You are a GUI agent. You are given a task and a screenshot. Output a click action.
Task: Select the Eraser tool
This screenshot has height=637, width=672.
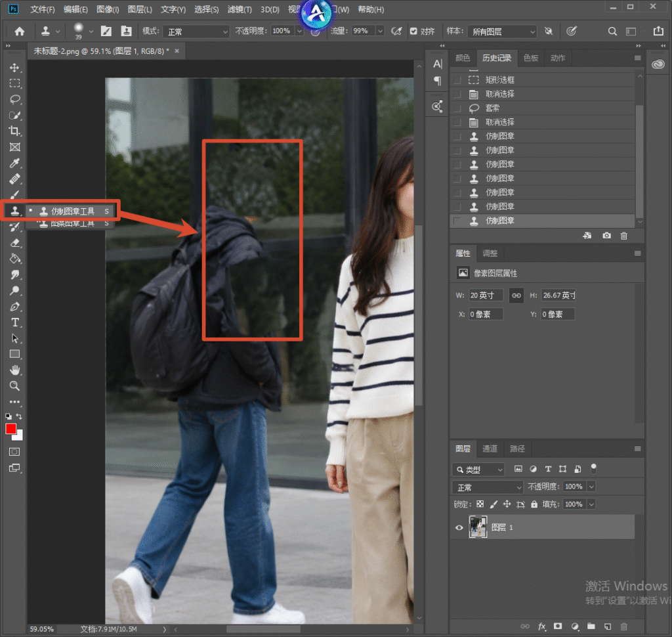point(14,243)
